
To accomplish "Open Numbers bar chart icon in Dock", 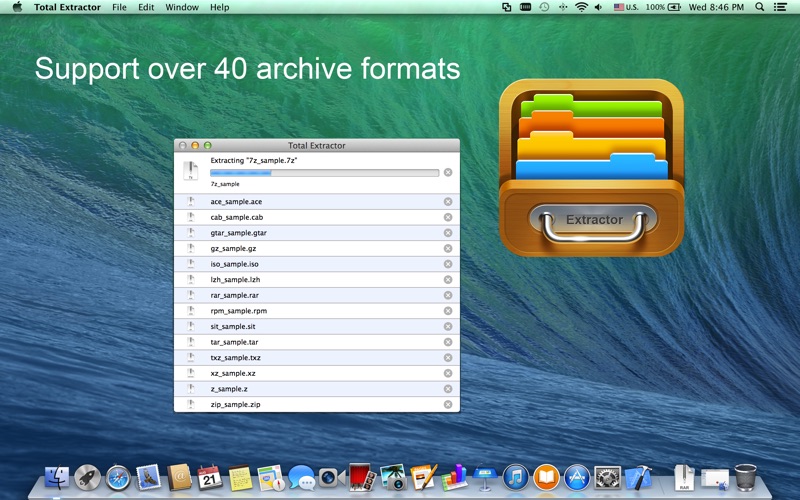I will click(x=454, y=477).
